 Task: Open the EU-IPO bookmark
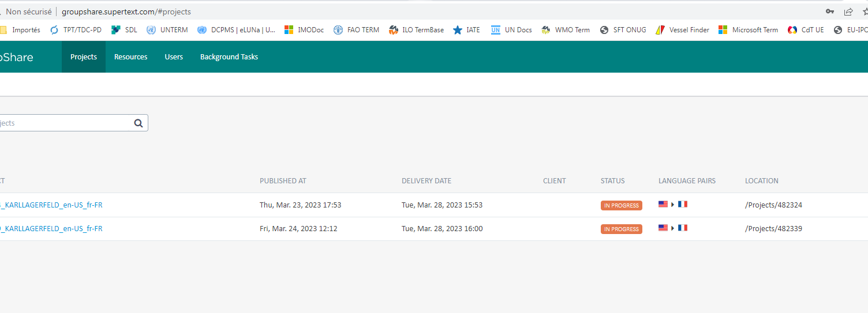[x=851, y=30]
